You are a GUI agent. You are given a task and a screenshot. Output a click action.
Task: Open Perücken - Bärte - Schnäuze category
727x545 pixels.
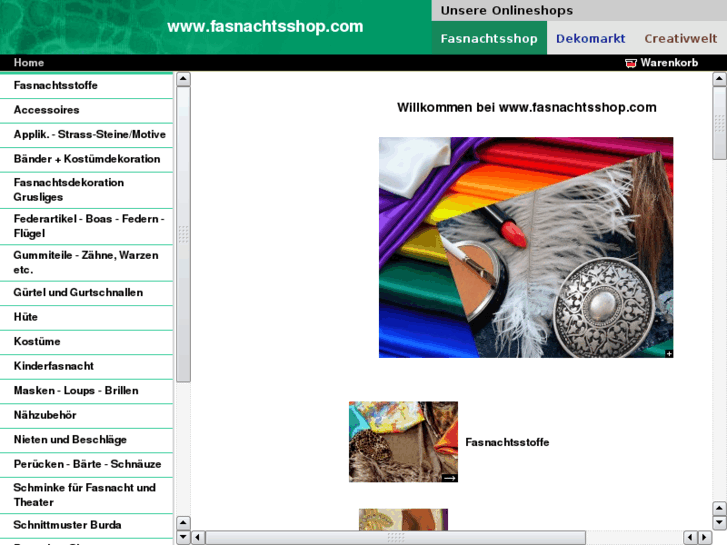(86, 465)
